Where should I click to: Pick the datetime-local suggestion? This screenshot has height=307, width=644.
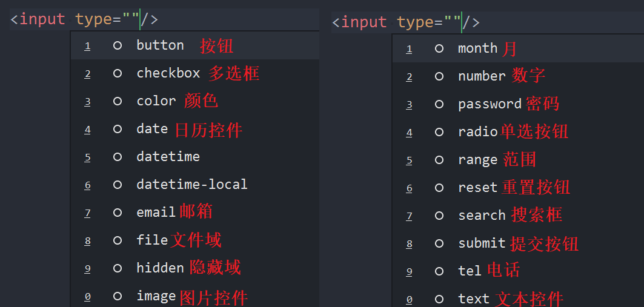(x=195, y=185)
